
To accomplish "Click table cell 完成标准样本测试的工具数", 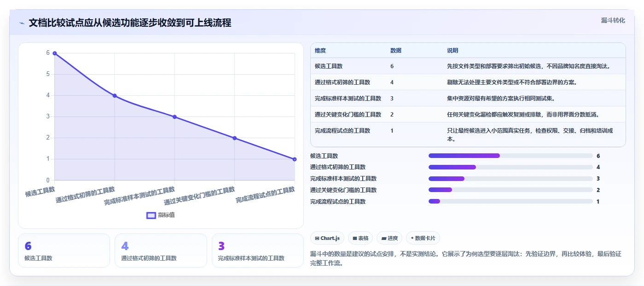I will [348, 99].
